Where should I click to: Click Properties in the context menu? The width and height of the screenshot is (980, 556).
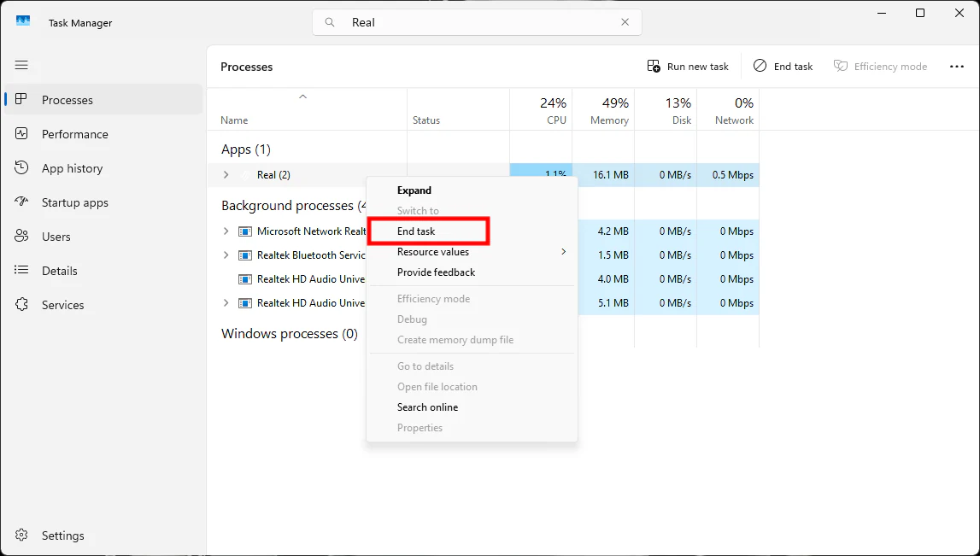(472, 428)
